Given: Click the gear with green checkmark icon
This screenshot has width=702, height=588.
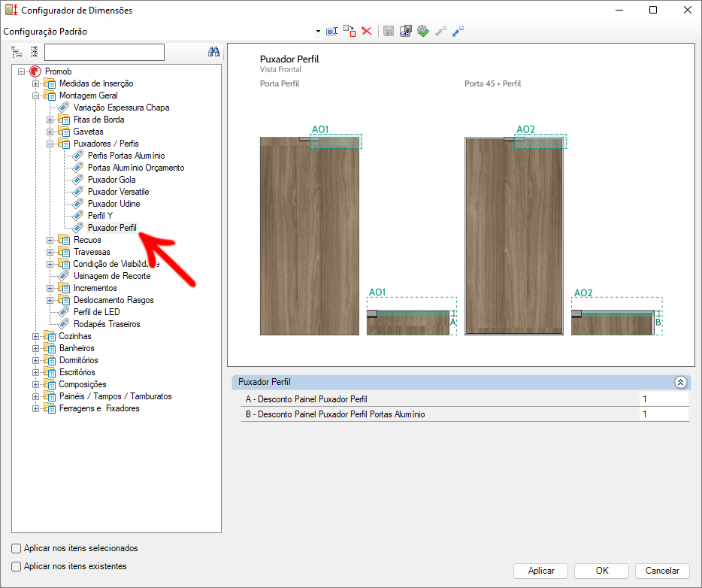Looking at the screenshot, I should [422, 31].
